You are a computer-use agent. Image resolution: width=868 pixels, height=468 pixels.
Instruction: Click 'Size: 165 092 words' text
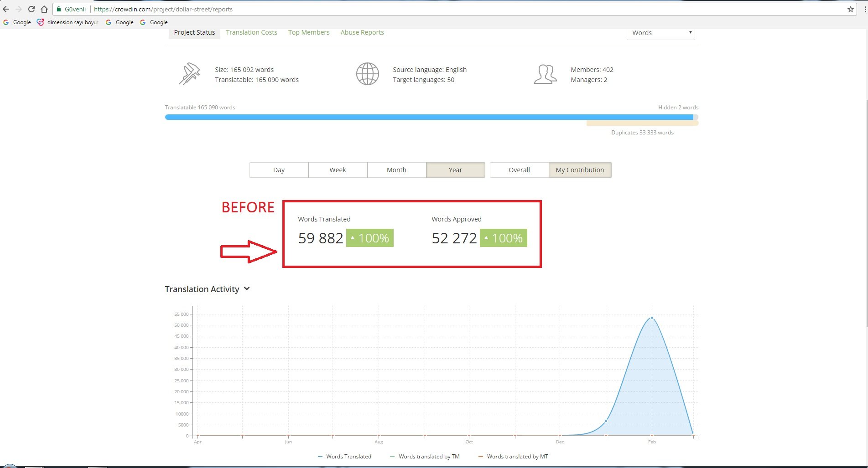pyautogui.click(x=244, y=70)
